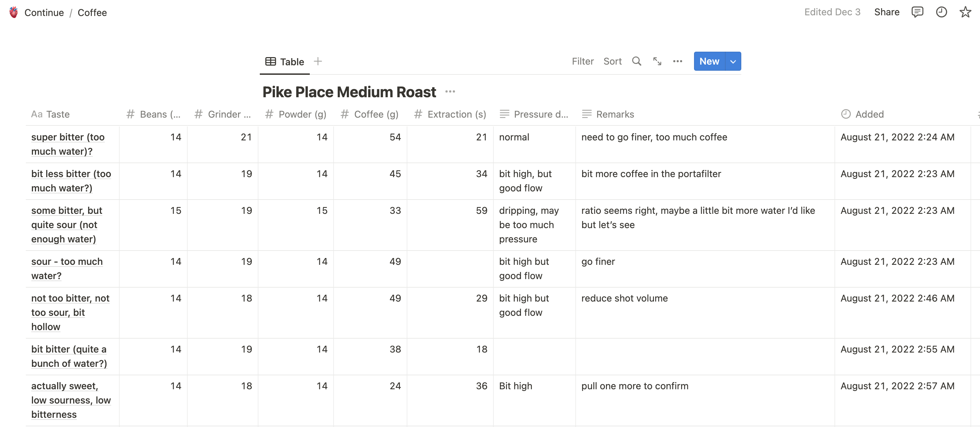
Task: Open the 'bit less bitter' entry
Action: click(x=71, y=181)
